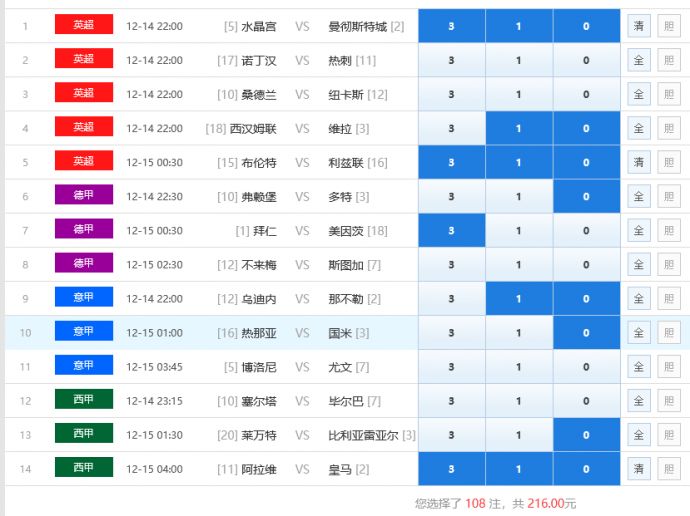Deselect draw 1 in 布伦特 vs 利兹联 row

pyautogui.click(x=518, y=162)
